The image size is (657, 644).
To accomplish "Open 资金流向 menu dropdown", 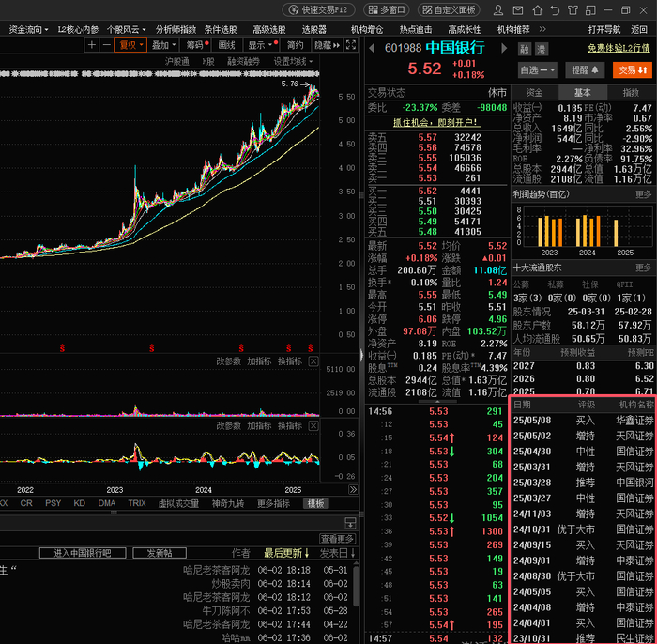I will tap(28, 30).
